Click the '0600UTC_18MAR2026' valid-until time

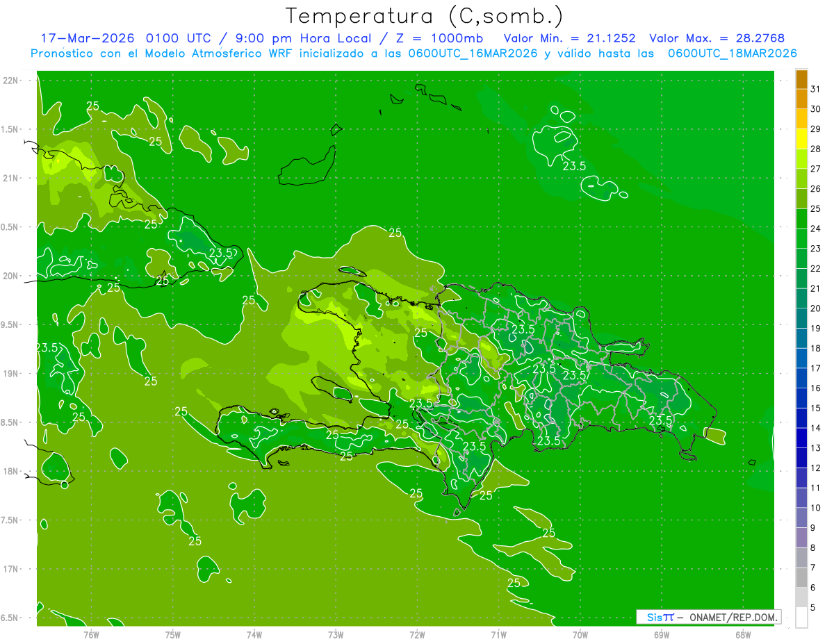click(x=732, y=53)
